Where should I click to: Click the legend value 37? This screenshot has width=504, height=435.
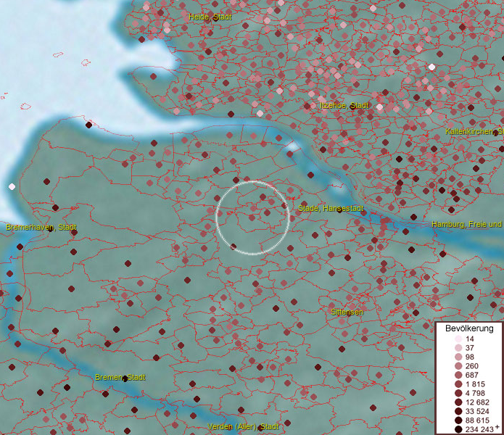[470, 348]
